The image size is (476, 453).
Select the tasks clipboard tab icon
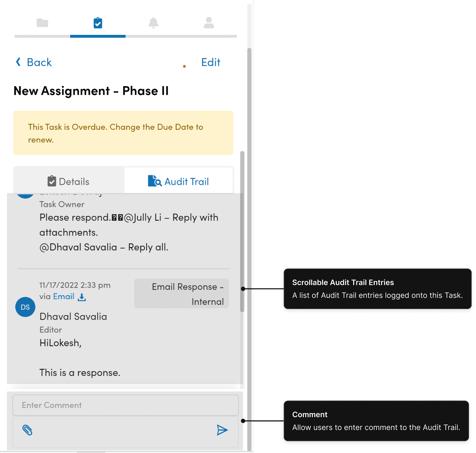click(98, 23)
